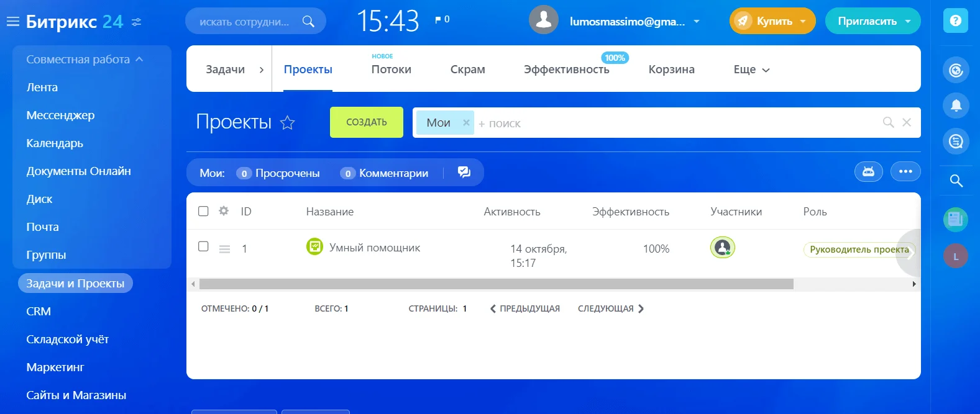
Task: Open the Еще dropdown in top menu
Action: (x=752, y=70)
